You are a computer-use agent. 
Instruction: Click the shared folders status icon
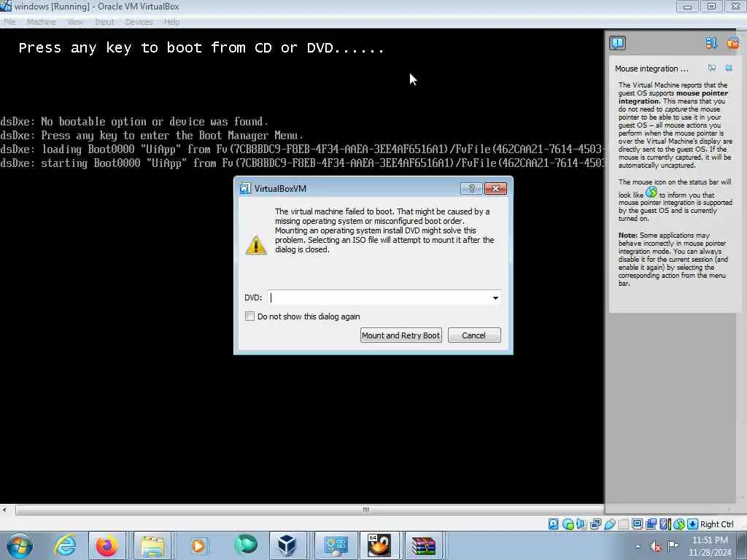click(623, 524)
